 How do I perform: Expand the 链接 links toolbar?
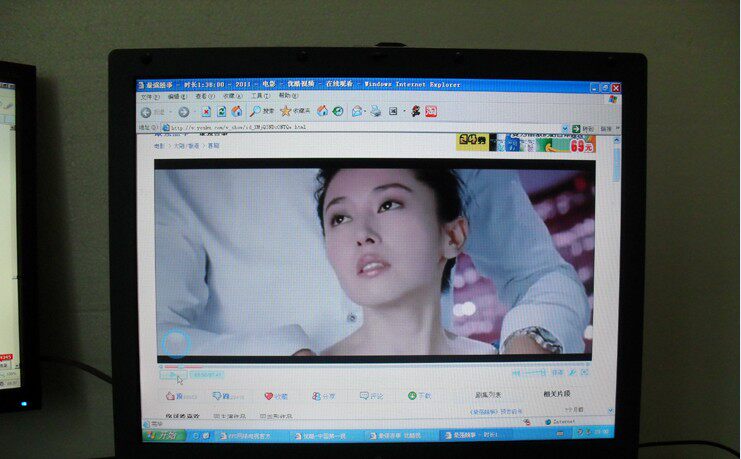(x=608, y=129)
